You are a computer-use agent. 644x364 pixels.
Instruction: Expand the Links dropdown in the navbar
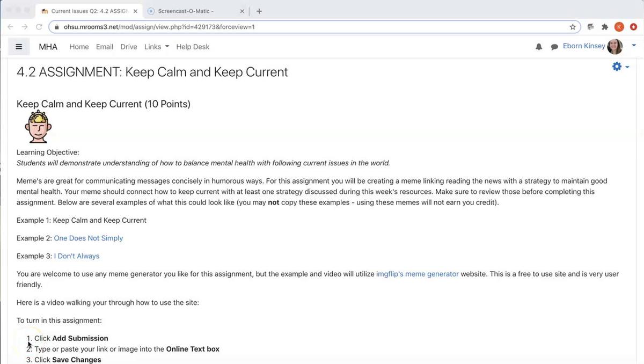156,47
